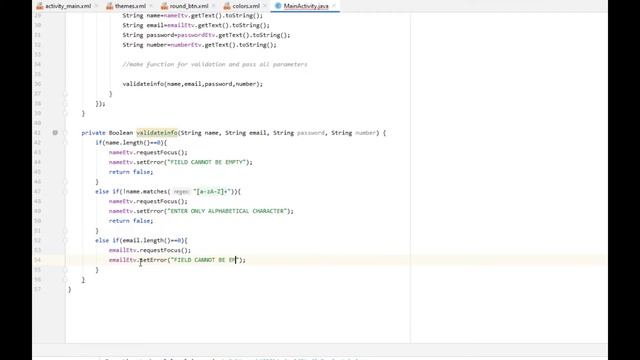640x360 pixels.
Task: Click the XML file icon on colors.xml tab
Action: 227,6
